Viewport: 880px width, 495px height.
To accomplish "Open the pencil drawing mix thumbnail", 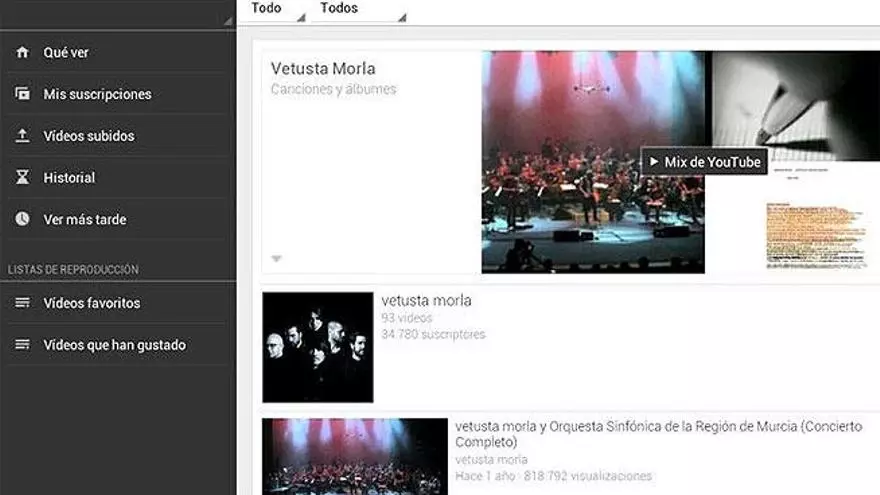I will pyautogui.click(x=795, y=105).
